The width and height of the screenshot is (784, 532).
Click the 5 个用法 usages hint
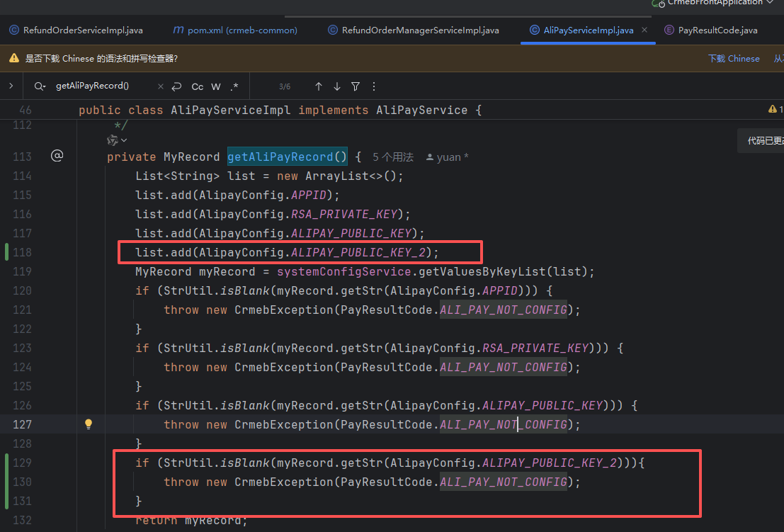pyautogui.click(x=392, y=157)
